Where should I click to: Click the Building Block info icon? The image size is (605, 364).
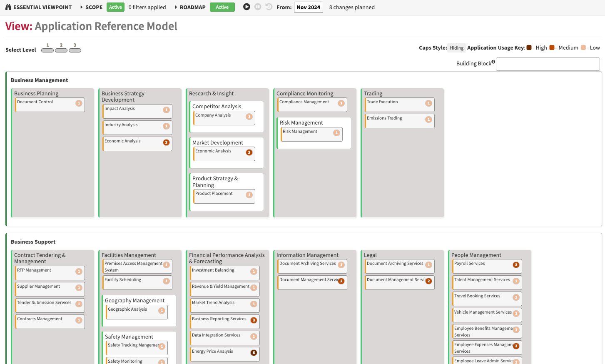point(493,62)
